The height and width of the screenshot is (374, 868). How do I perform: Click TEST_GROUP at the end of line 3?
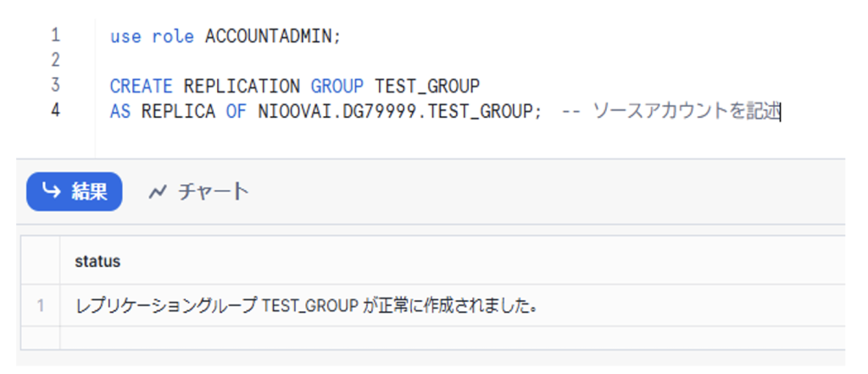point(427,86)
